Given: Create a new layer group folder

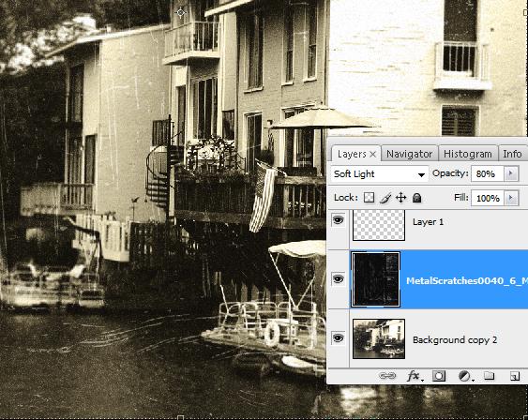Looking at the screenshot, I should (x=489, y=376).
